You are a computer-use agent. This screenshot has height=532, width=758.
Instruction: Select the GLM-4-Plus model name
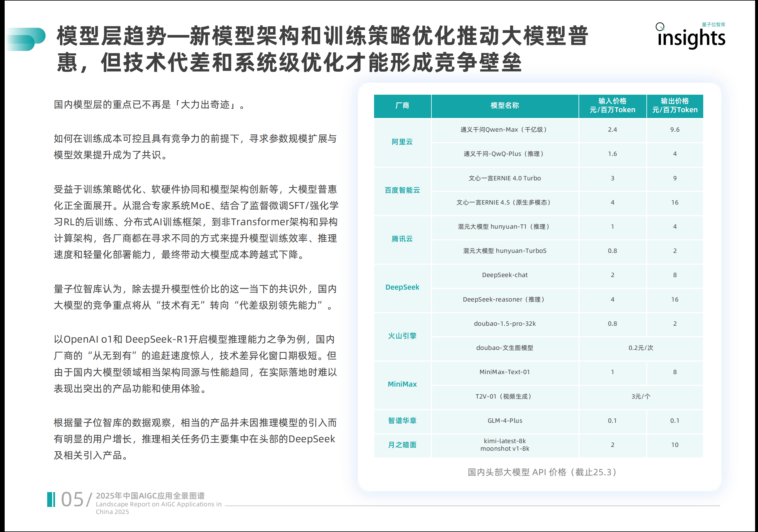(x=505, y=421)
